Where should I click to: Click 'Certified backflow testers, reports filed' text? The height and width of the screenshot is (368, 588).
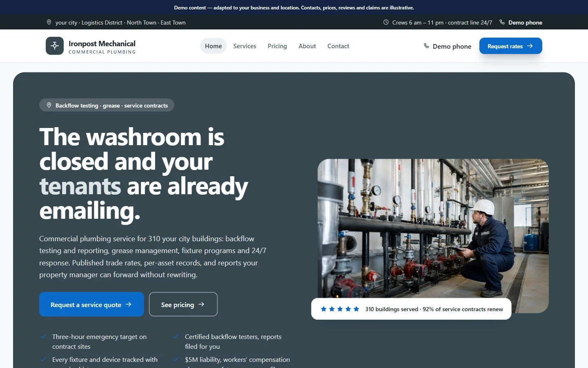233,341
